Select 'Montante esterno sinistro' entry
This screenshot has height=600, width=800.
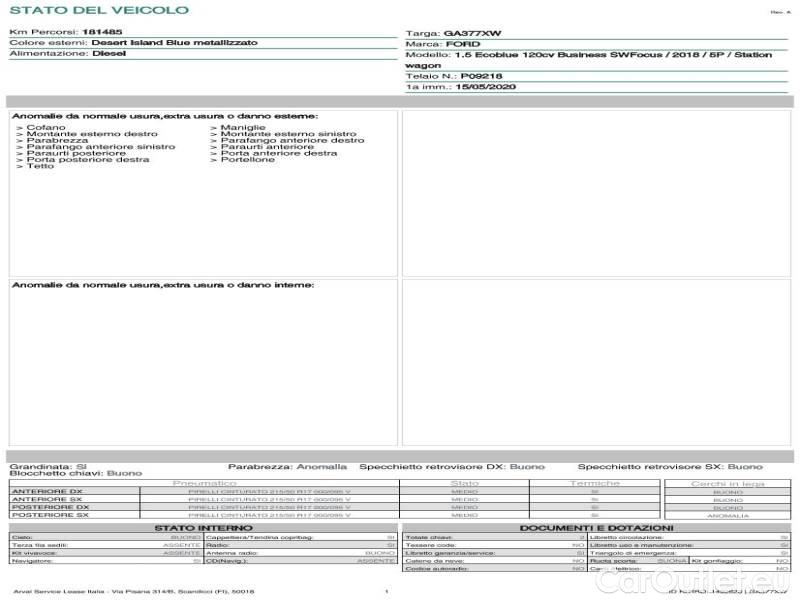point(288,134)
